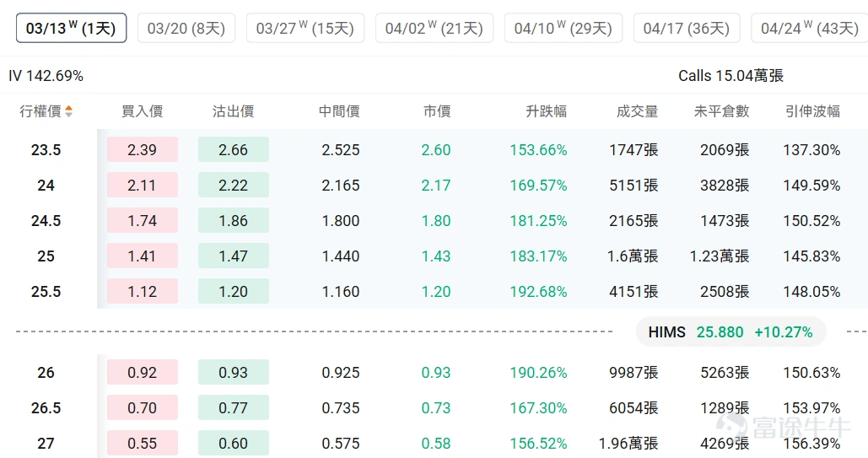Click change 192.68% in 25.5 row
The width and height of the screenshot is (868, 458).
539,291
